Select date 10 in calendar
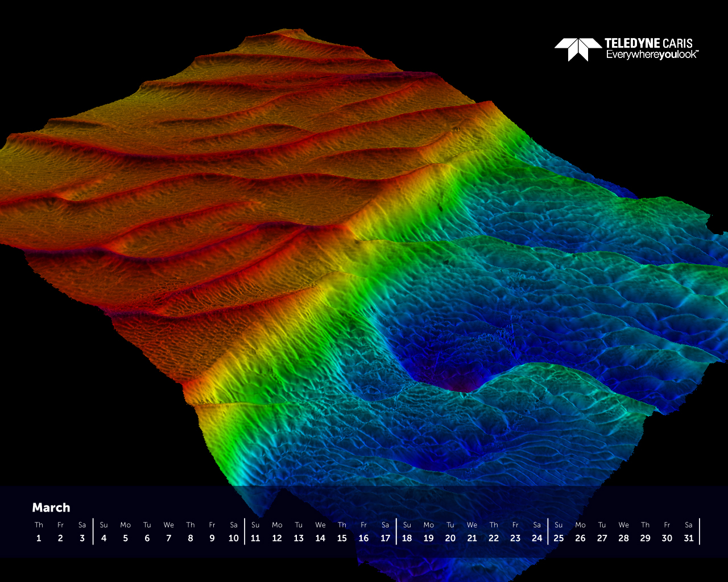This screenshot has height=582, width=728. 234,538
